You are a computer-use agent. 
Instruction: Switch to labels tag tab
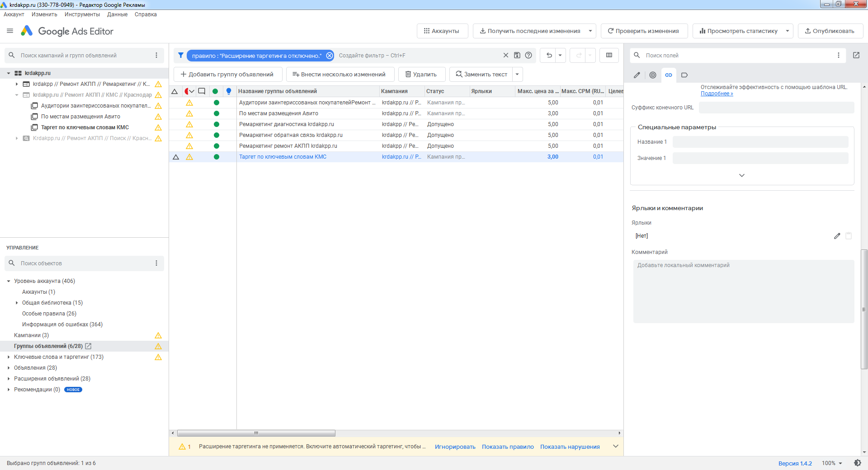tap(684, 75)
